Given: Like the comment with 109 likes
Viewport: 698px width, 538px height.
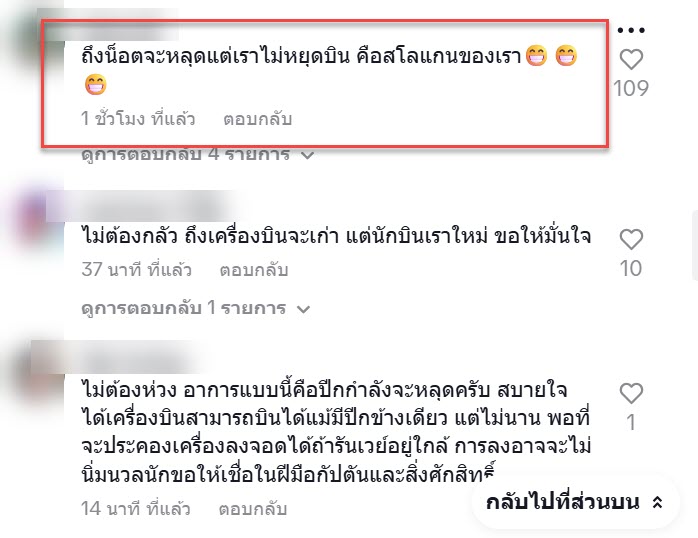Looking at the screenshot, I should click(631, 59).
